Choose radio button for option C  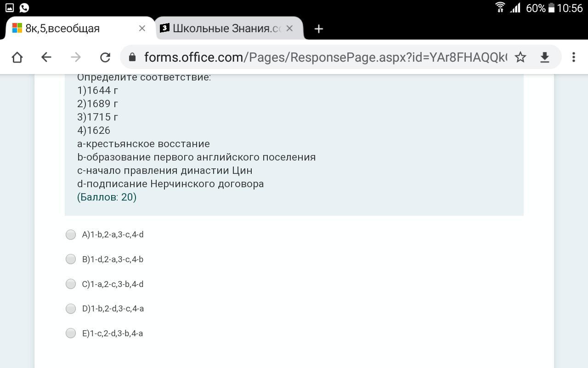click(71, 284)
